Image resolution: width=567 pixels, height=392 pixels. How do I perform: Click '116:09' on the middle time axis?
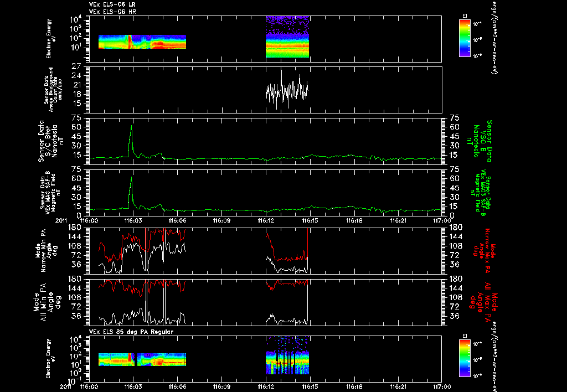221,220
